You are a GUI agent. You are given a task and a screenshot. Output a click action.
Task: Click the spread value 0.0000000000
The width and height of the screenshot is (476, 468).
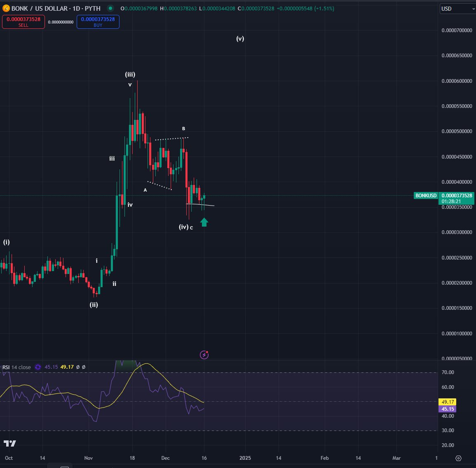61,22
